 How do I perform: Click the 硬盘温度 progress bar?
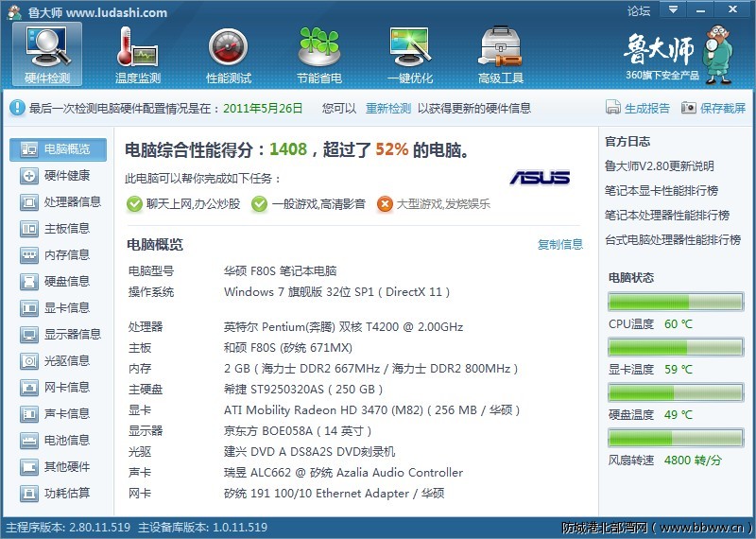[676, 392]
